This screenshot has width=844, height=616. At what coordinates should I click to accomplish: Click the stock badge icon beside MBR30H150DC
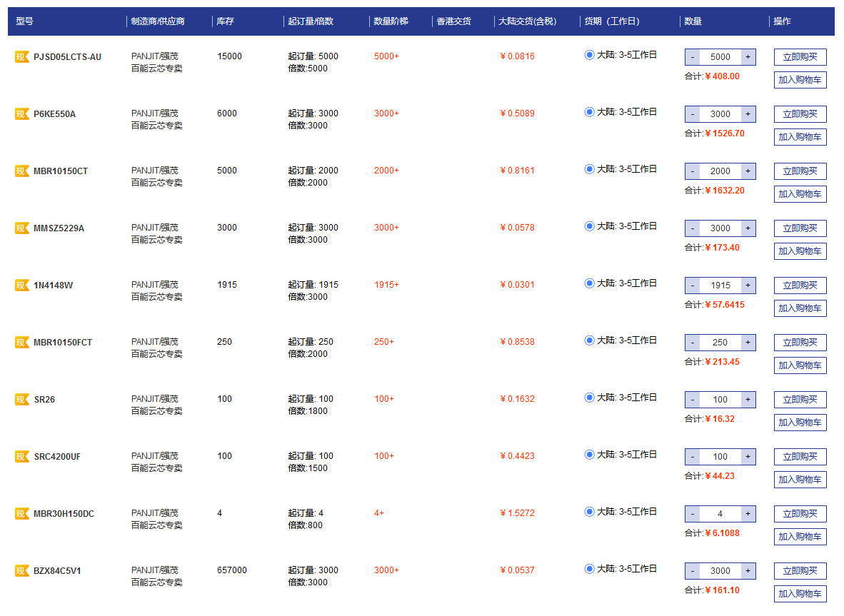pos(22,514)
